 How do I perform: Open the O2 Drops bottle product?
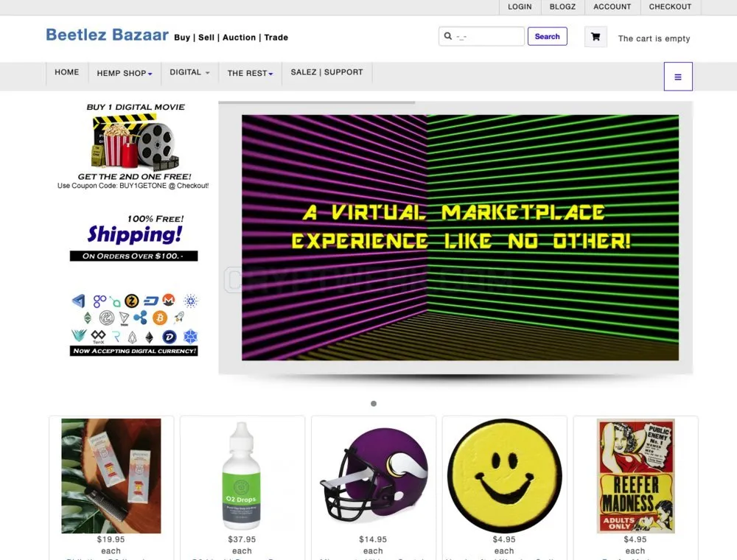click(x=242, y=476)
